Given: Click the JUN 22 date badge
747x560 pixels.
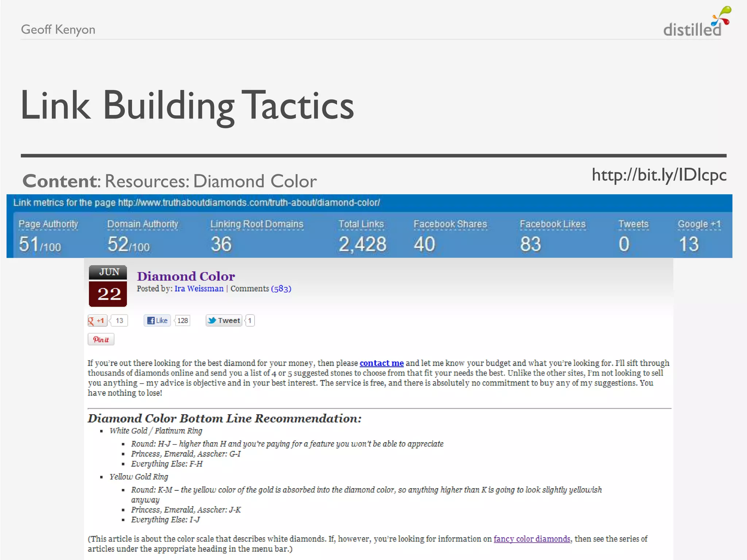Looking at the screenshot, I should (x=108, y=286).
